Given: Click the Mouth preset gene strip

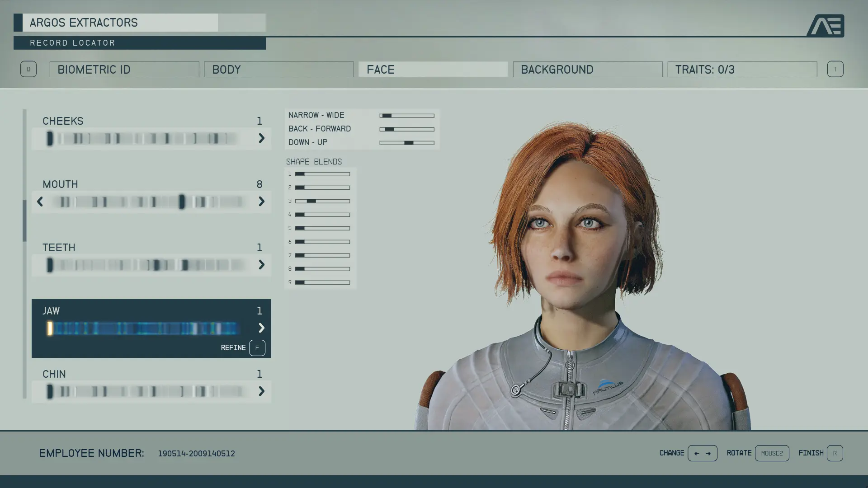Looking at the screenshot, I should (149, 202).
